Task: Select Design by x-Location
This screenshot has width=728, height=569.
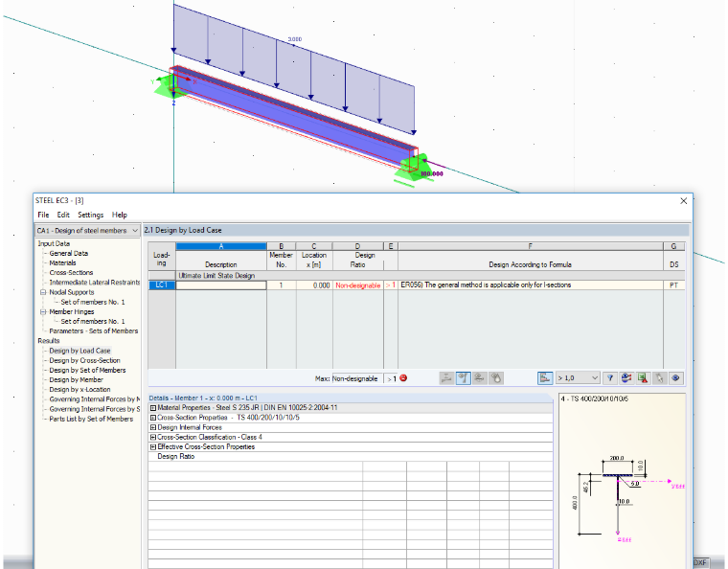Action: tap(80, 389)
